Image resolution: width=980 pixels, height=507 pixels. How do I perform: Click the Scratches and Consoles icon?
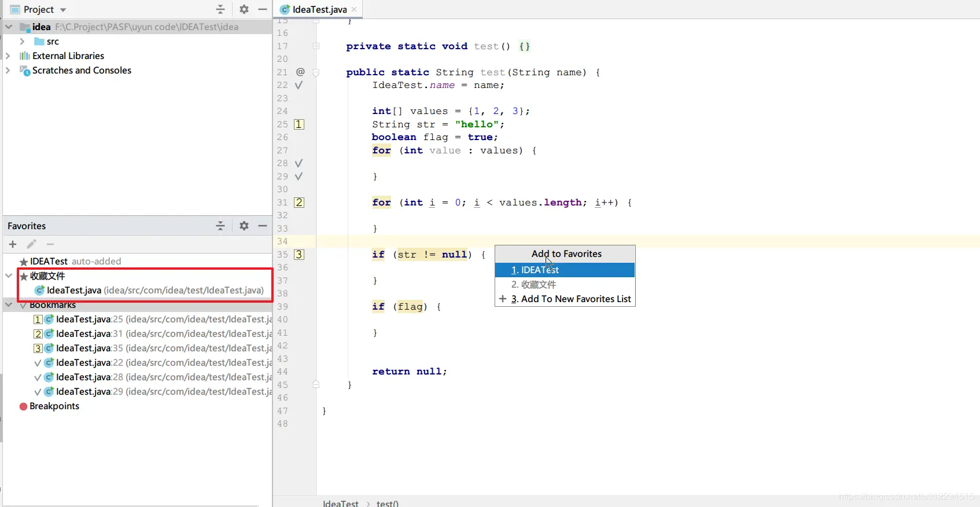[x=25, y=71]
